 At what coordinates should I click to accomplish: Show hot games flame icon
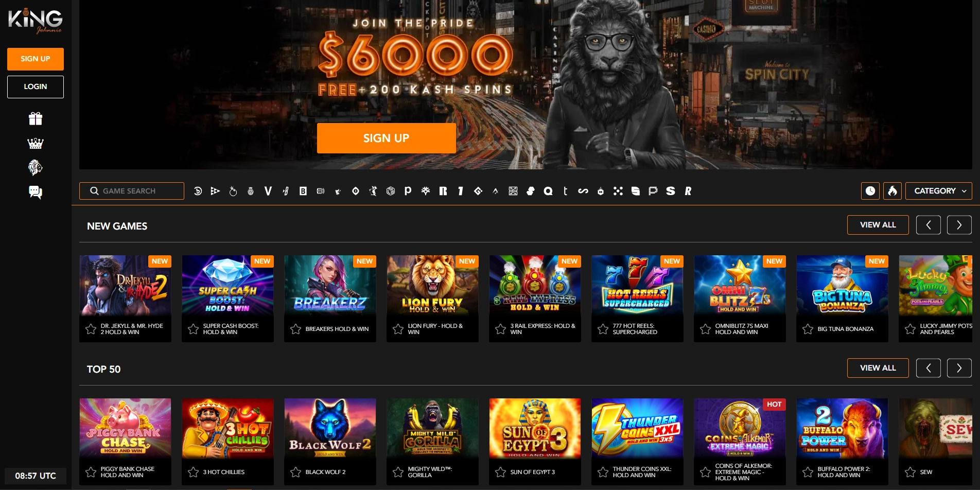(892, 191)
